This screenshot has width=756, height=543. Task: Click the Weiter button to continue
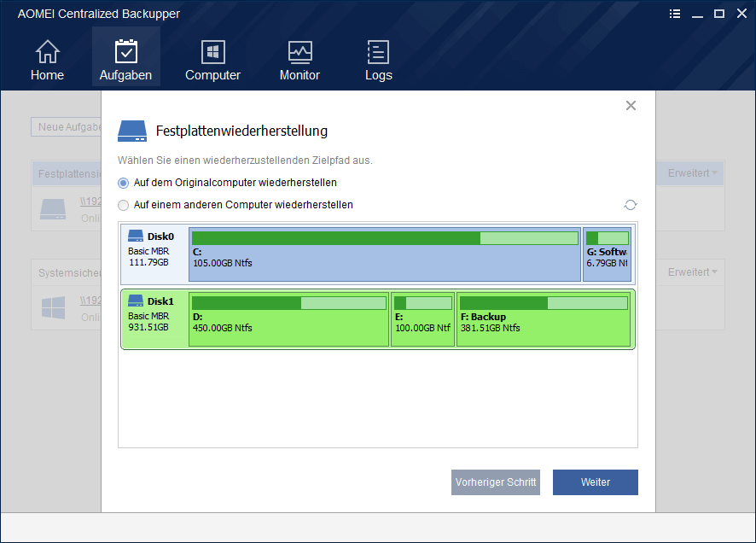tap(596, 482)
